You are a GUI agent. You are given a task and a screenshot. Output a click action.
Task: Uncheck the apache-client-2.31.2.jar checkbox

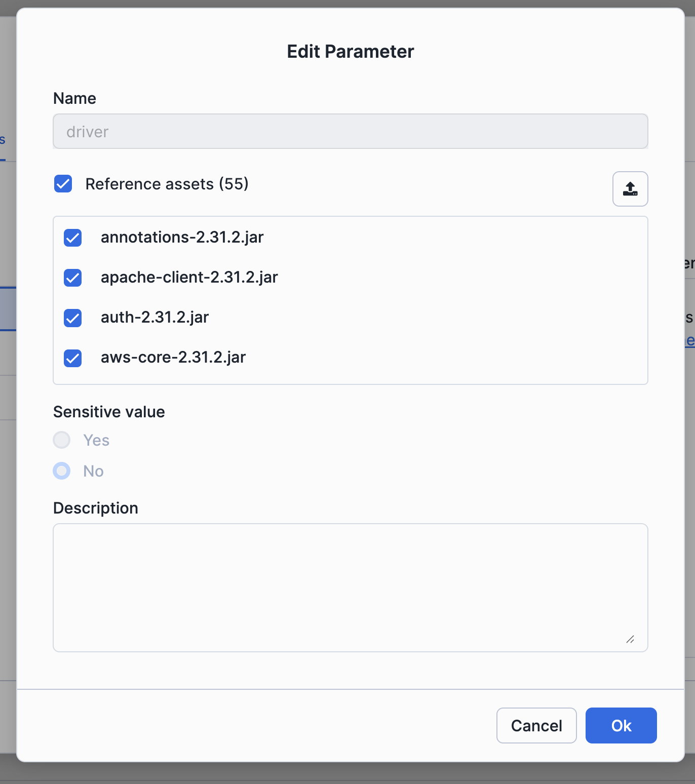(x=73, y=278)
